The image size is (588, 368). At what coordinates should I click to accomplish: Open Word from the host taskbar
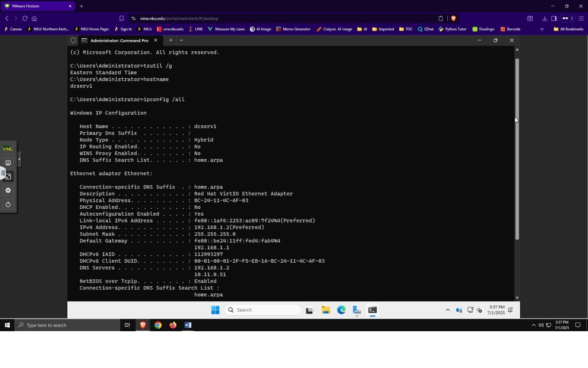[188, 325]
